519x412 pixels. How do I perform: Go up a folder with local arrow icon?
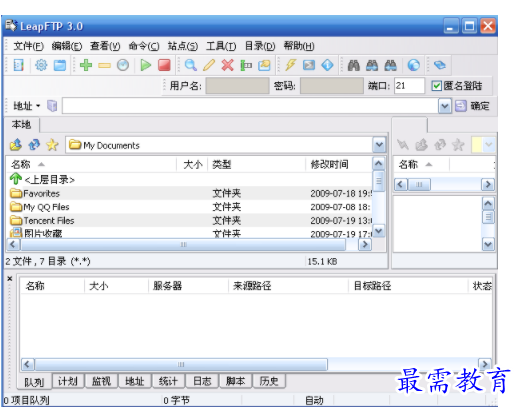coord(16,145)
